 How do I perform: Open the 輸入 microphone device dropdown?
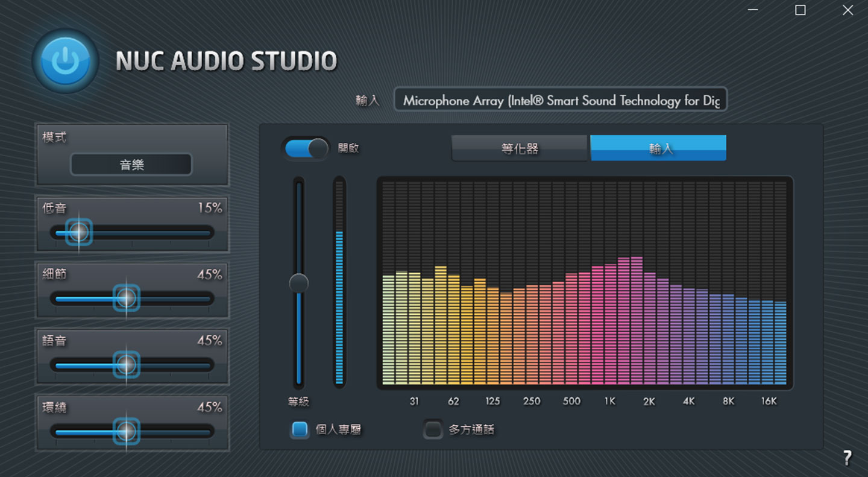tap(561, 100)
